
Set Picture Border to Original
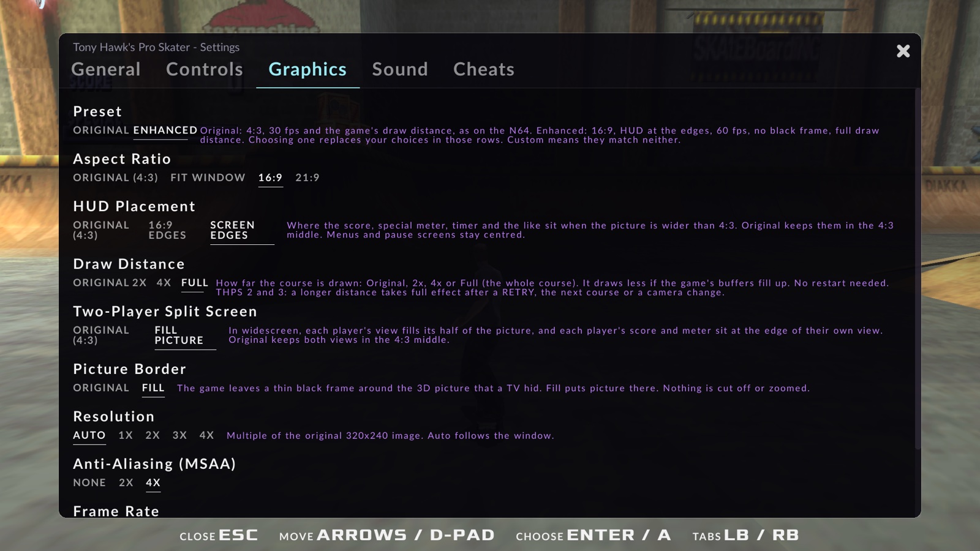(x=101, y=388)
